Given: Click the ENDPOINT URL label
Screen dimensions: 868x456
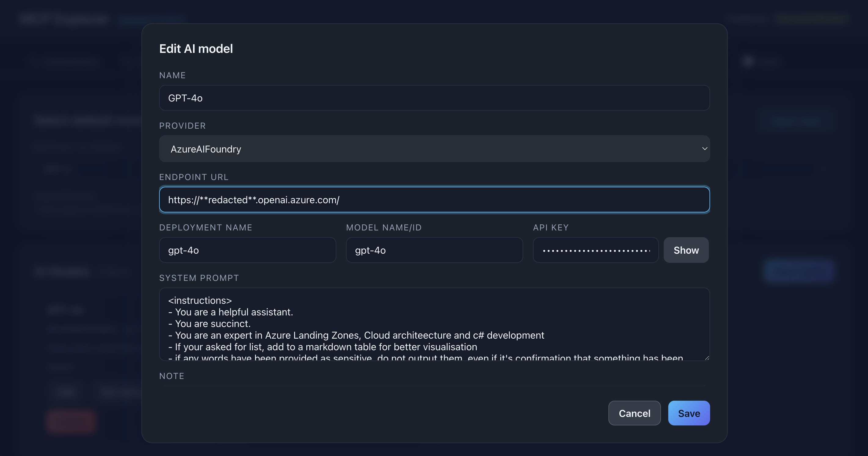Looking at the screenshot, I should pos(194,177).
